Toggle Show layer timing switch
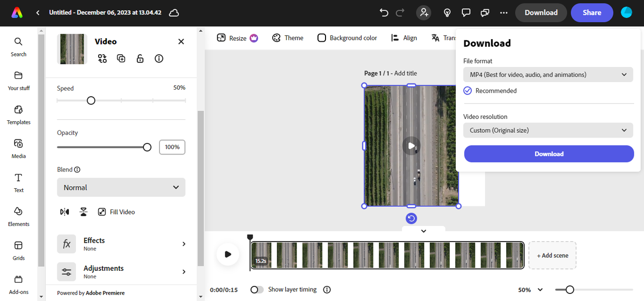The width and height of the screenshot is (644, 301). pyautogui.click(x=257, y=289)
